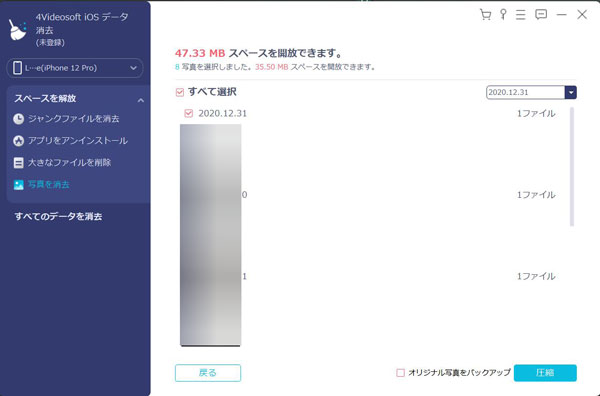Toggle the すべて選択 checkbox

(x=179, y=92)
